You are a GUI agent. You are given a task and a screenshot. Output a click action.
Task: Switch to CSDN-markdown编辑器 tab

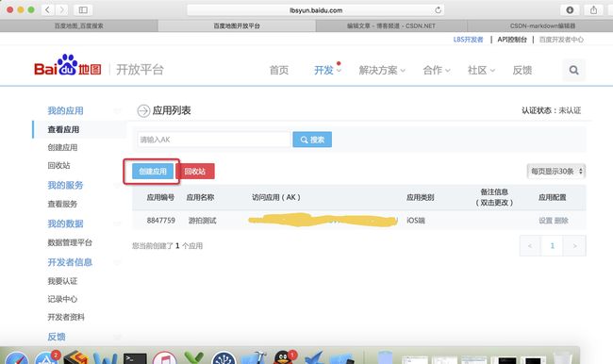542,25
